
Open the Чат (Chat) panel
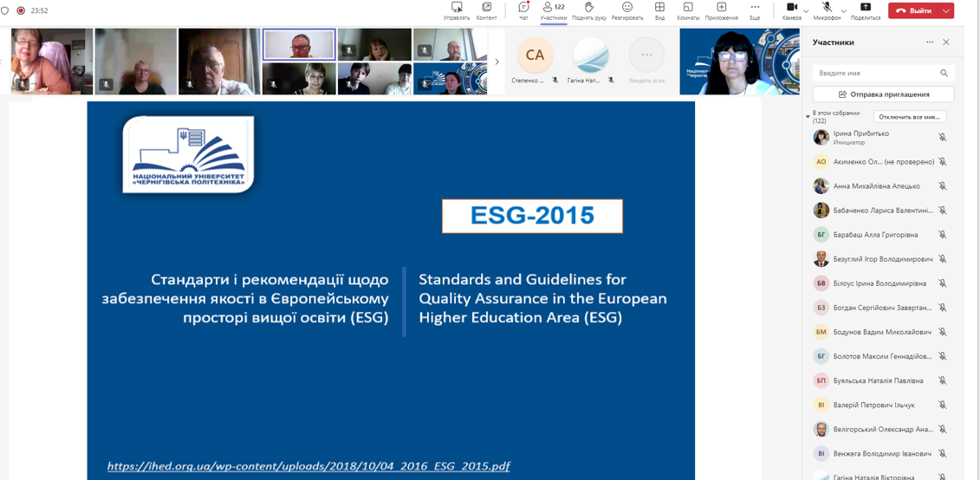pyautogui.click(x=523, y=8)
